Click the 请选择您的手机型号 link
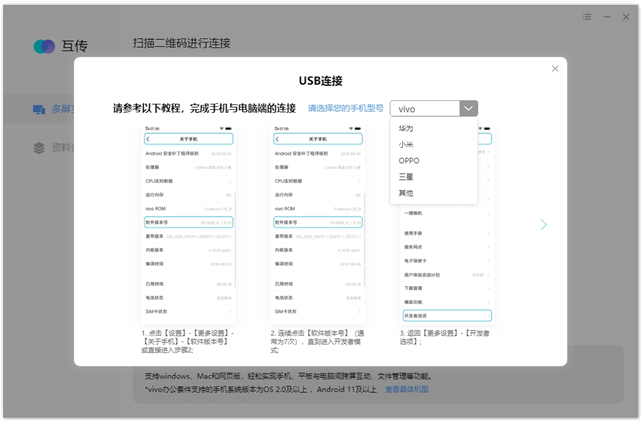The image size is (644, 425). (345, 108)
